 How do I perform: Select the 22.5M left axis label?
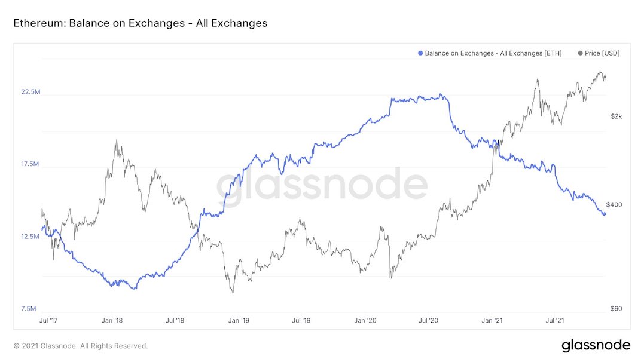tap(30, 92)
